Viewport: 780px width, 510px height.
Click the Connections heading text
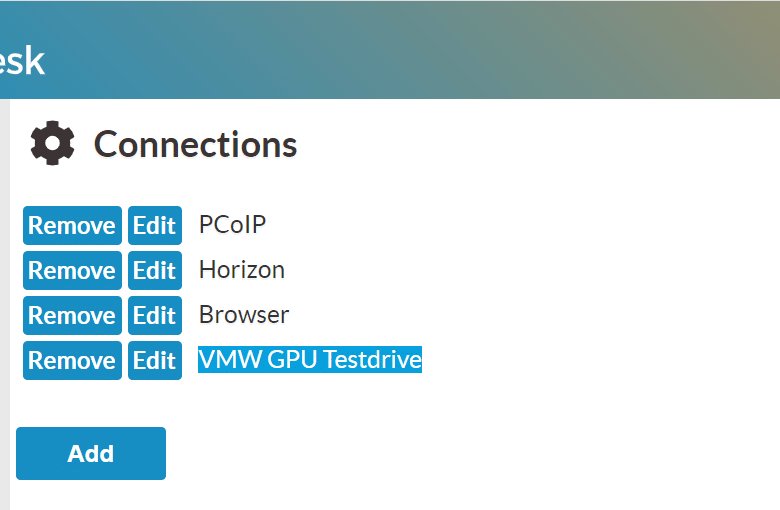pyautogui.click(x=195, y=144)
